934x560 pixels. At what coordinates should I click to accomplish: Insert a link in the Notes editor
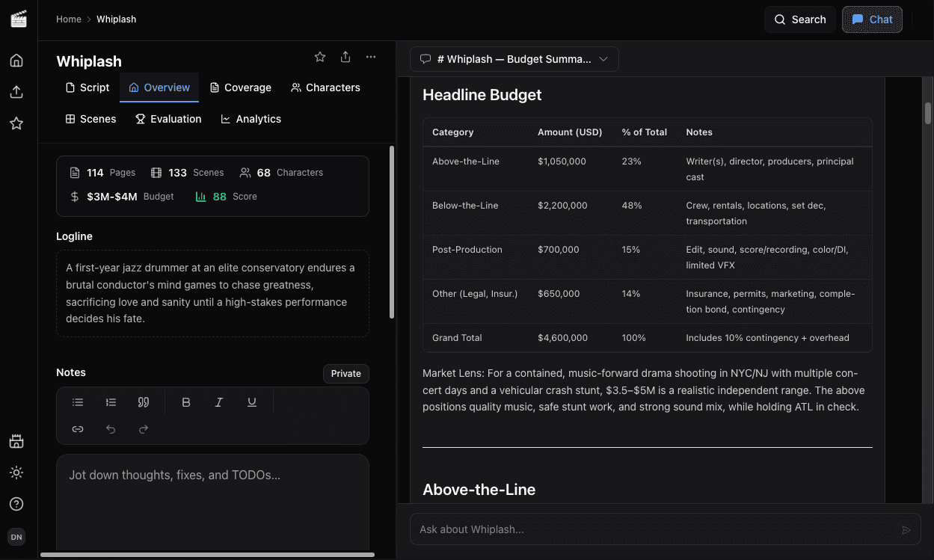pos(78,428)
